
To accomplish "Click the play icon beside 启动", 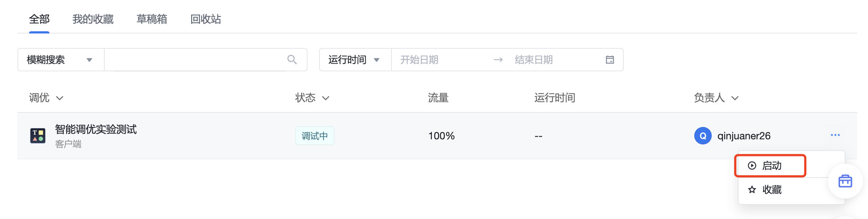I will point(752,166).
